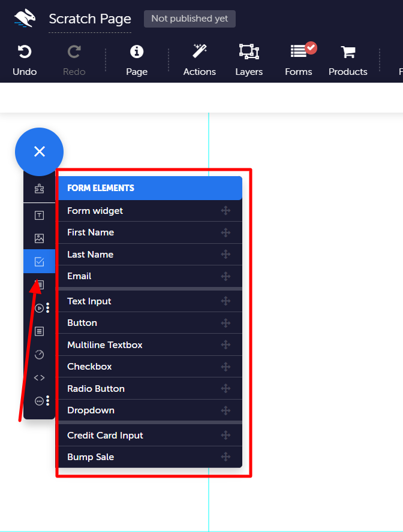Choose Credit Card Input element
The width and height of the screenshot is (403, 532).
pos(150,436)
